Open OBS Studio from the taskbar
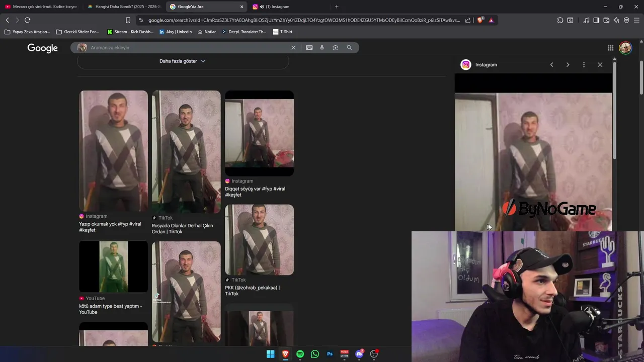 (374, 354)
